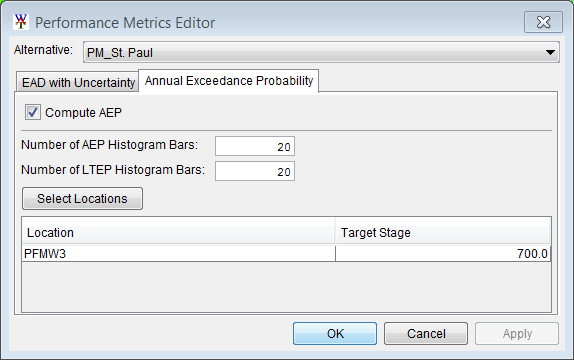Click the Compute AEP label text

tap(83, 112)
